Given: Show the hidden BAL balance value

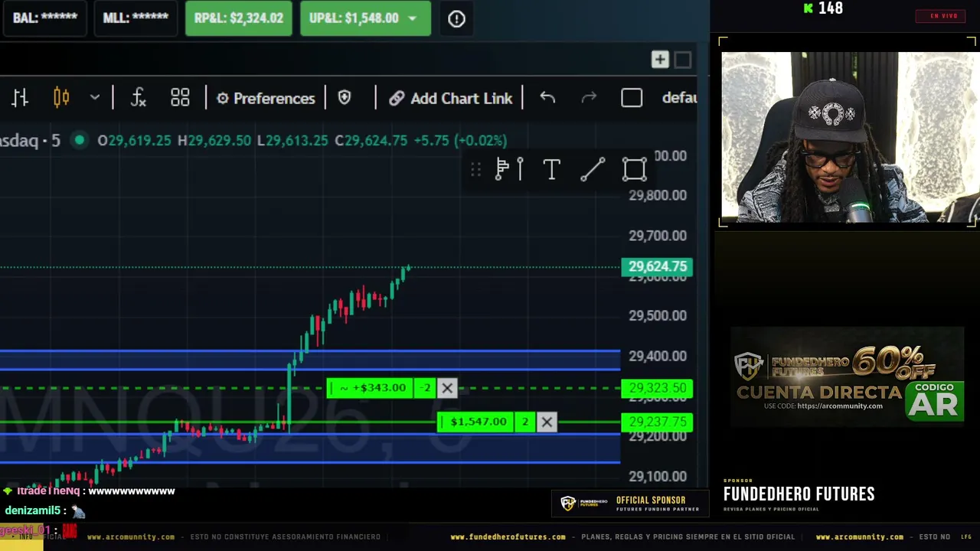Looking at the screenshot, I should 45,18.
